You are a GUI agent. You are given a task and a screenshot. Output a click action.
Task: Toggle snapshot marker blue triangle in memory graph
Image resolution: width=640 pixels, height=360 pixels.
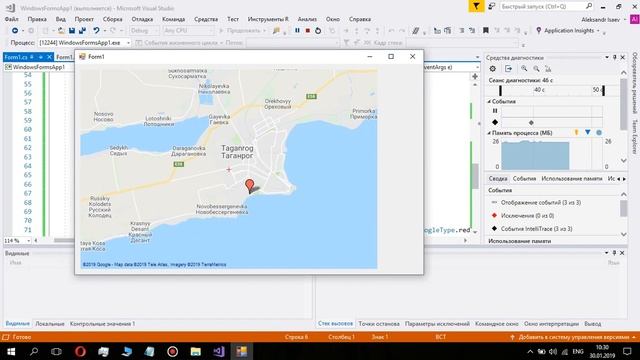(588, 133)
